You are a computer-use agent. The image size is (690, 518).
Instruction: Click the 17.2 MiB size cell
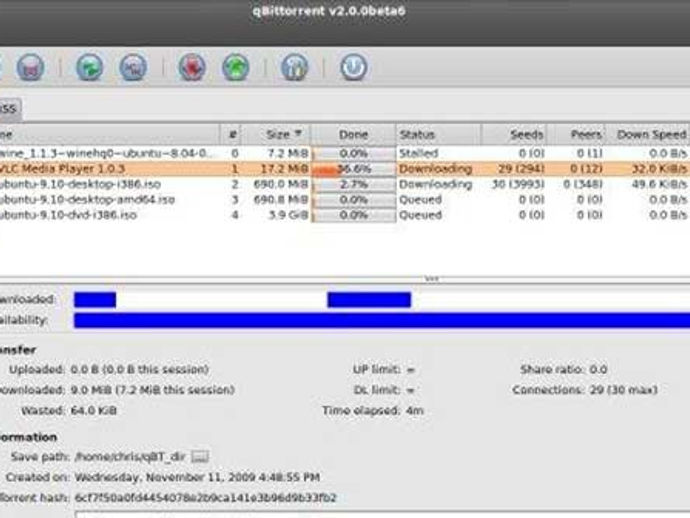click(x=284, y=169)
